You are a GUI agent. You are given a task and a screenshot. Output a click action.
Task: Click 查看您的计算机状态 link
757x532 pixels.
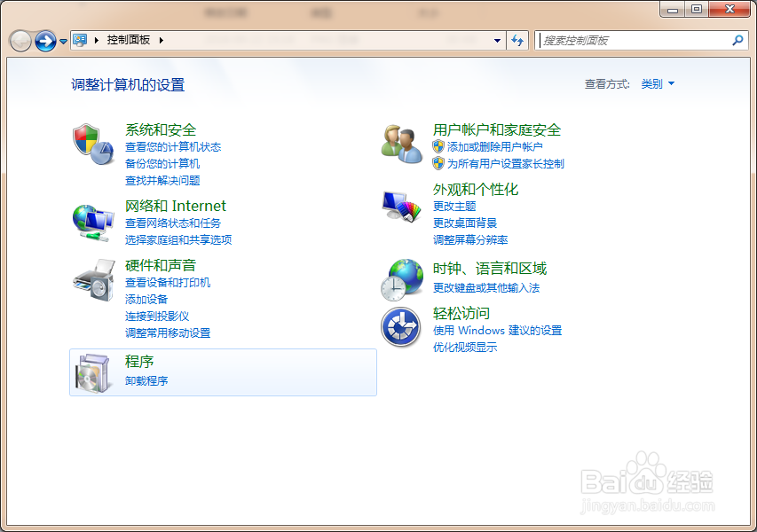click(x=173, y=147)
